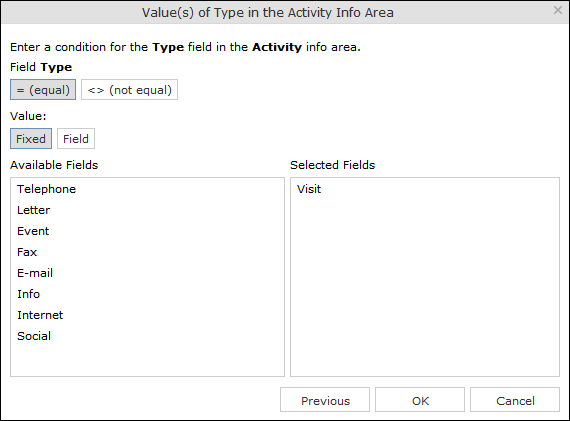This screenshot has height=421, width=570.
Task: Confirm the condition with OK
Action: click(420, 400)
